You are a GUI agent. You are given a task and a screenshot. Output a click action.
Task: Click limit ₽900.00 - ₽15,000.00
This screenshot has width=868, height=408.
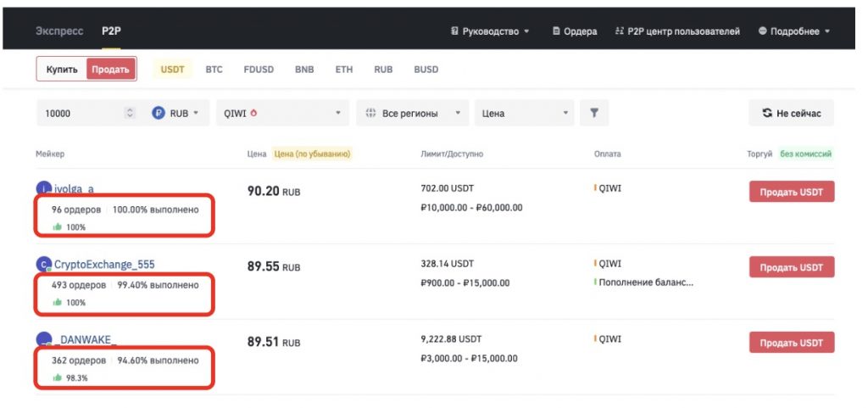pyautogui.click(x=465, y=283)
